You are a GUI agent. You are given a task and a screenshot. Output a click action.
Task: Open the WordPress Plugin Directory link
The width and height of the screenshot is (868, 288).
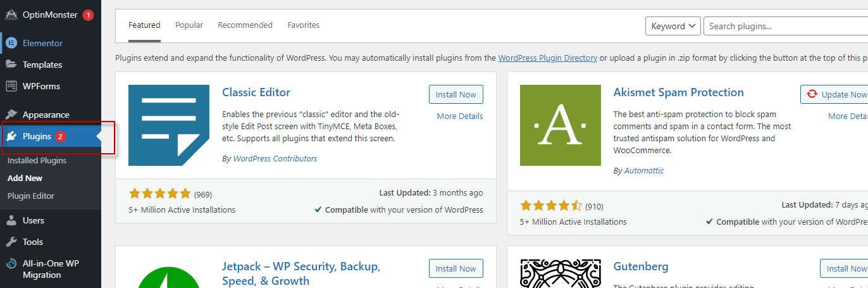[x=548, y=58]
